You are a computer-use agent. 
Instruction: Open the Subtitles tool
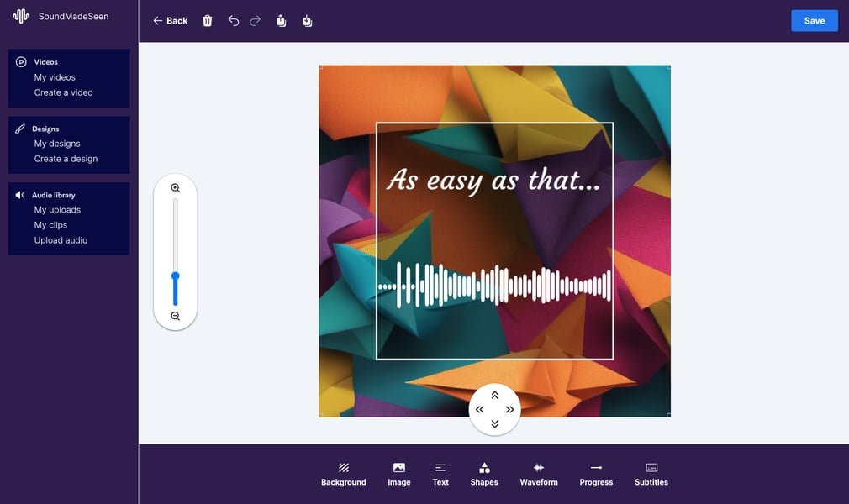pyautogui.click(x=651, y=475)
